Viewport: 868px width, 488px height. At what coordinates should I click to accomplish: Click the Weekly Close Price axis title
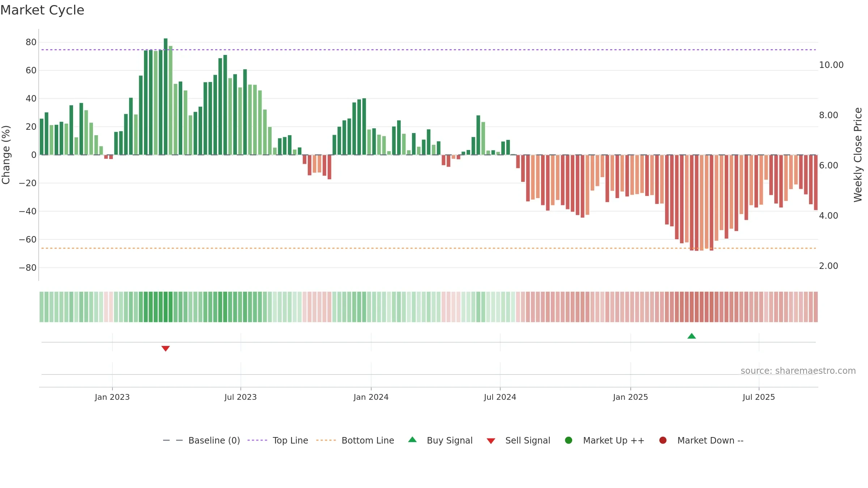[x=858, y=155]
